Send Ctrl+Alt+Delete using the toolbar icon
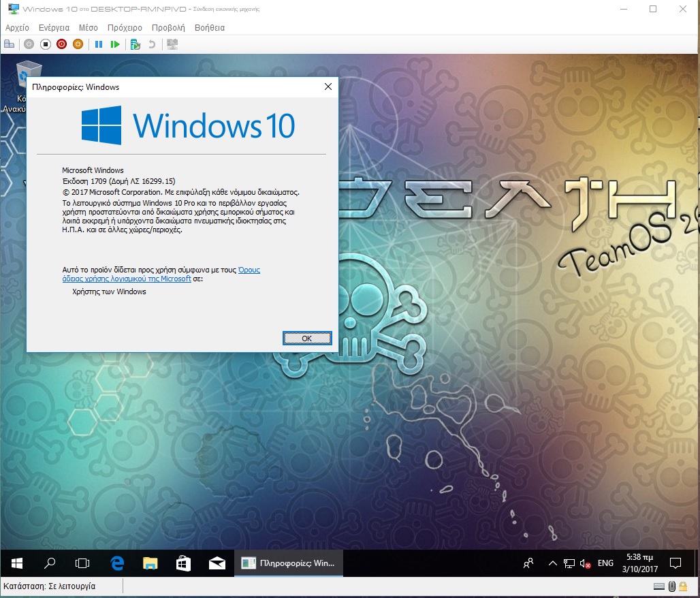This screenshot has width=700, height=598. [10, 44]
